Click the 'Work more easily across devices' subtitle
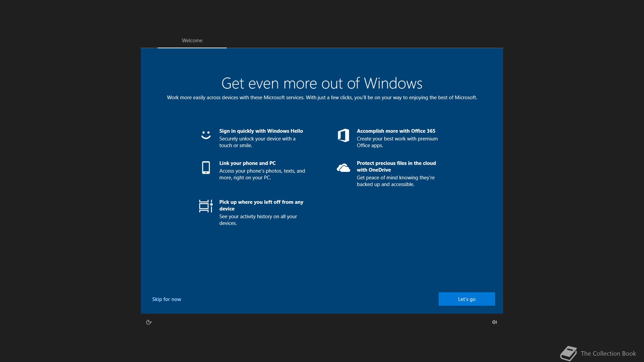 point(322,98)
